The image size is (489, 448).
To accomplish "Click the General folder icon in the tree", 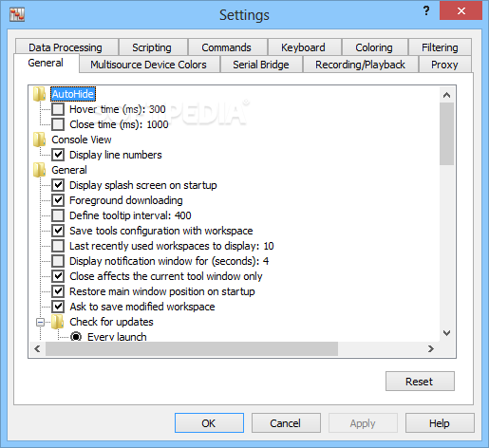I will (x=40, y=170).
